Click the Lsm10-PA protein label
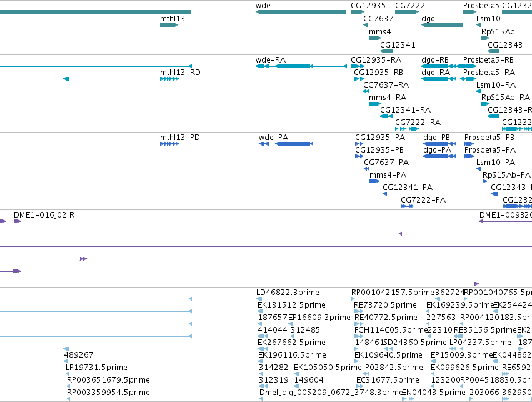532x402 pixels. (x=496, y=163)
